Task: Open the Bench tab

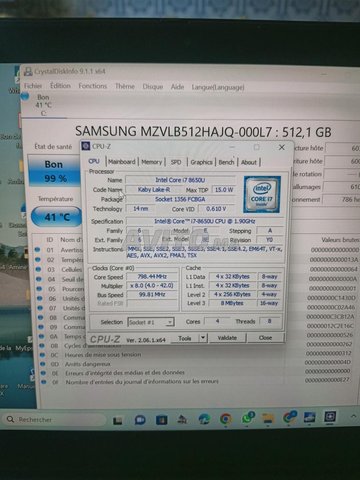Action: (226, 162)
